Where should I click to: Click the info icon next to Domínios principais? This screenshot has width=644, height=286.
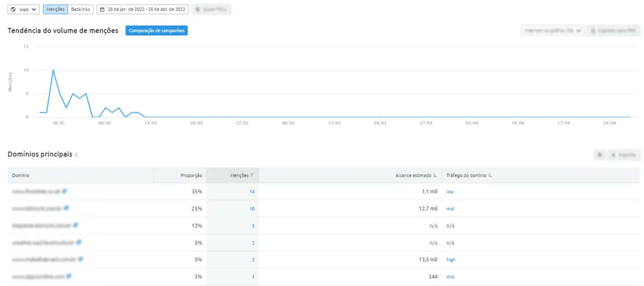(x=76, y=155)
